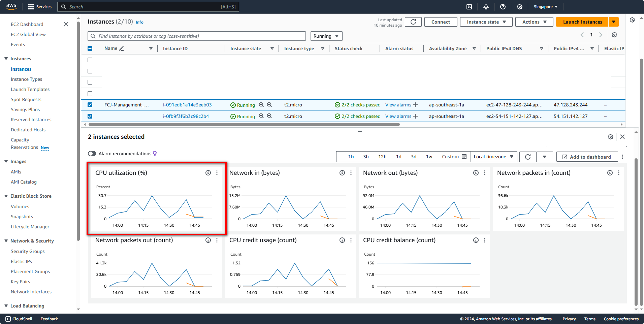Refresh the instances list
This screenshot has height=324, width=644.
[413, 22]
